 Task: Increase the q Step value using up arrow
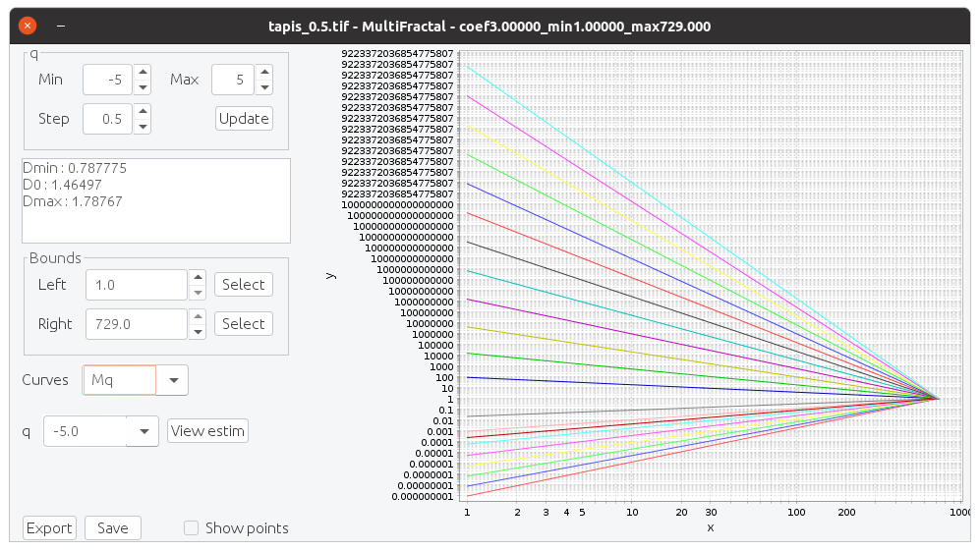click(143, 111)
